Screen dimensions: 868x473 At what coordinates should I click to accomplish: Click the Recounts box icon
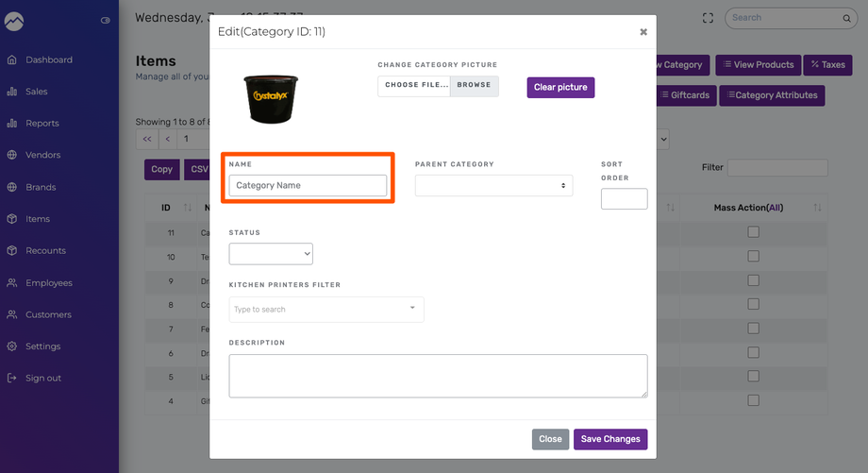12,251
